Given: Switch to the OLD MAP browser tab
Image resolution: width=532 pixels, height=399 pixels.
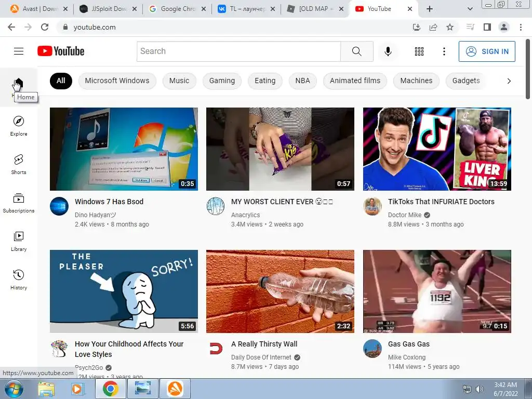Looking at the screenshot, I should pyautogui.click(x=315, y=9).
